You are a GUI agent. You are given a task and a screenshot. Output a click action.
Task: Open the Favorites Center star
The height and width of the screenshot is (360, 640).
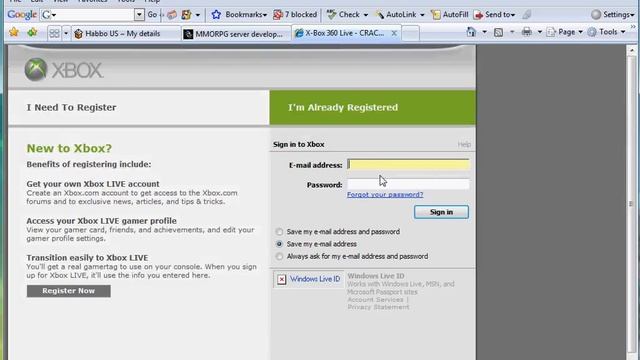[14, 32]
